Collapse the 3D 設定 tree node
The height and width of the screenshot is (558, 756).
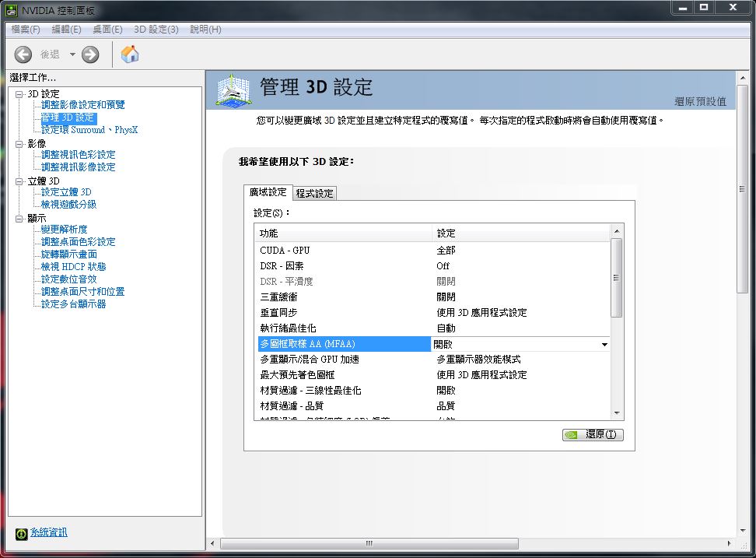[19, 94]
